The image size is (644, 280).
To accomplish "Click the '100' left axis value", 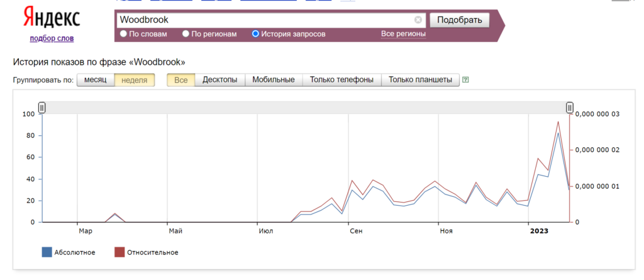I will (x=30, y=114).
